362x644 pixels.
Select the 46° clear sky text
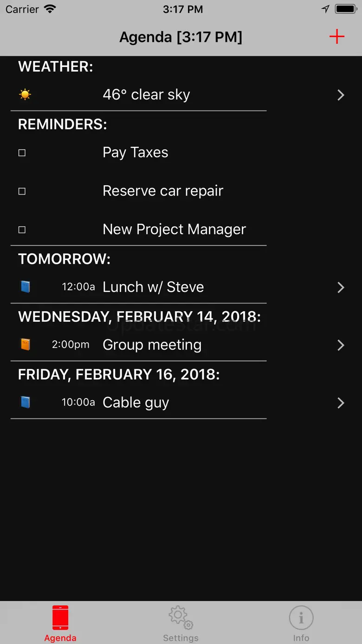pos(146,95)
